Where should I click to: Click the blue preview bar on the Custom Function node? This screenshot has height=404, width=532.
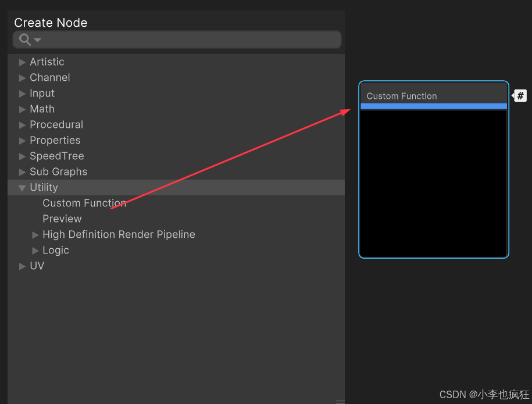pos(433,107)
